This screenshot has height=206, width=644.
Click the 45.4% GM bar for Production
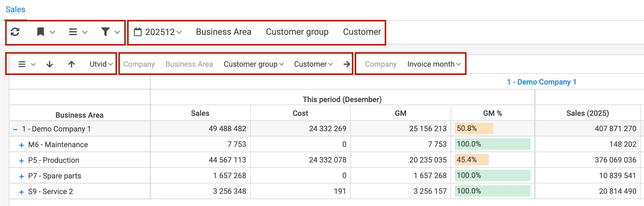point(471,160)
